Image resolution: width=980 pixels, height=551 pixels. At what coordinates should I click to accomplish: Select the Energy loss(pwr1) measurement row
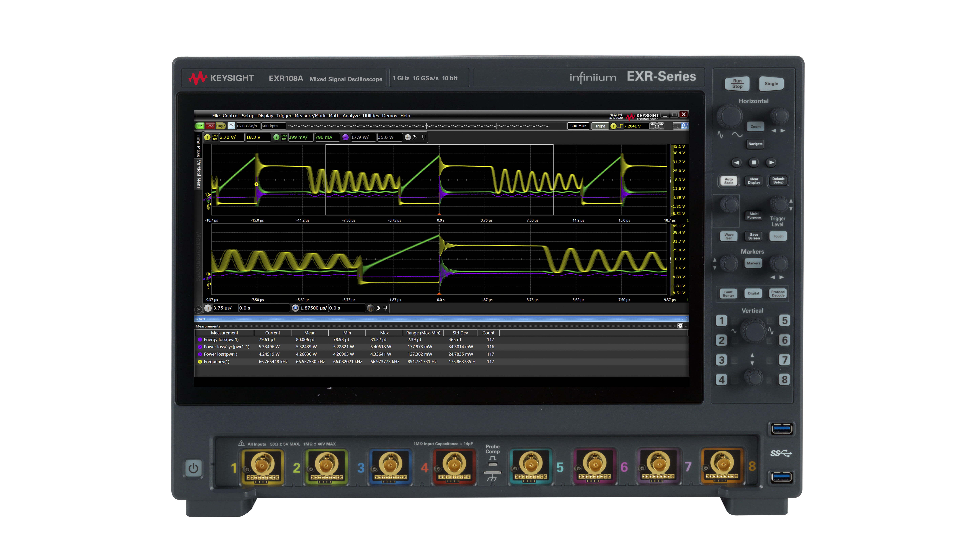[x=441, y=340]
